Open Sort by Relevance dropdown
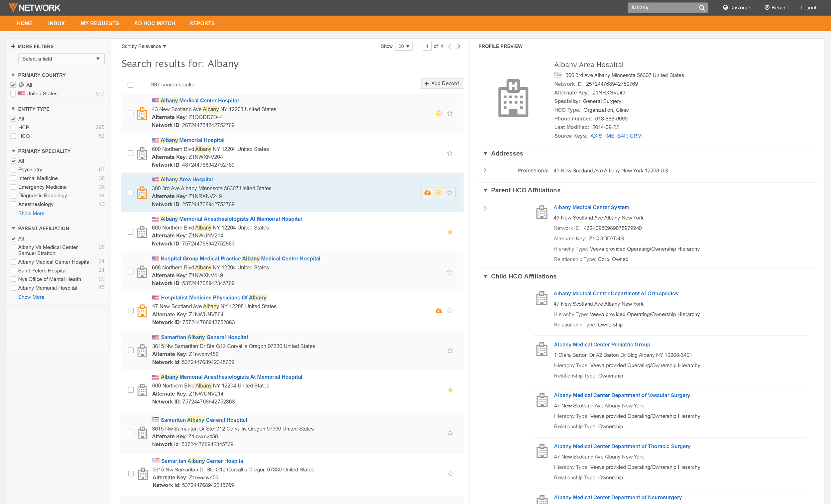This screenshot has width=831, height=504. point(144,47)
